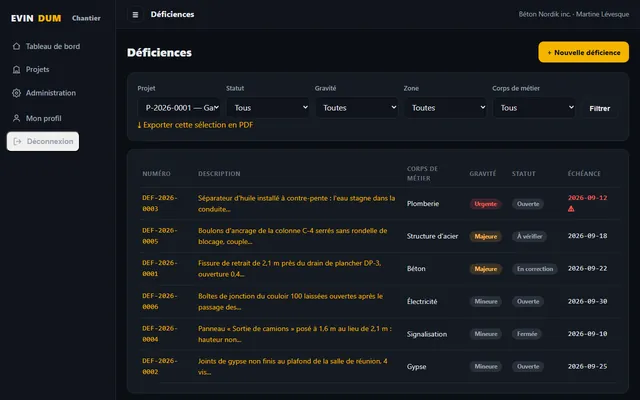The height and width of the screenshot is (400, 640).
Task: Open deficiency DEF-2026-0001 number link
Action: point(160,268)
